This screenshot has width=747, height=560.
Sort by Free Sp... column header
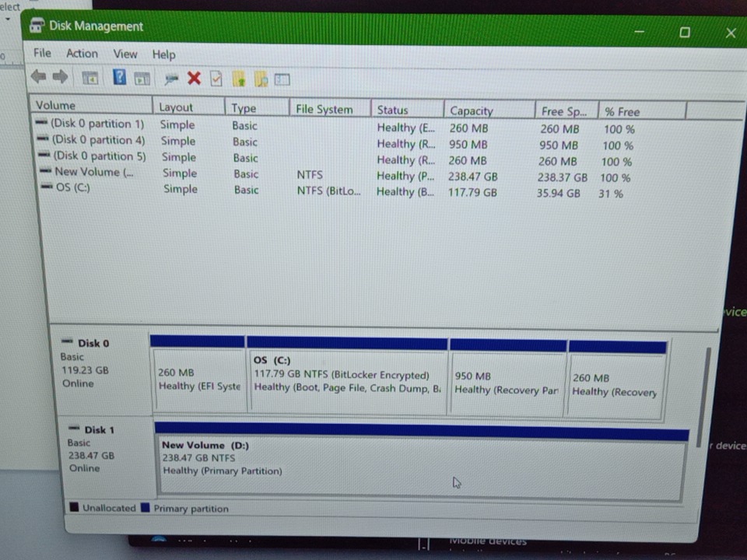tap(567, 111)
